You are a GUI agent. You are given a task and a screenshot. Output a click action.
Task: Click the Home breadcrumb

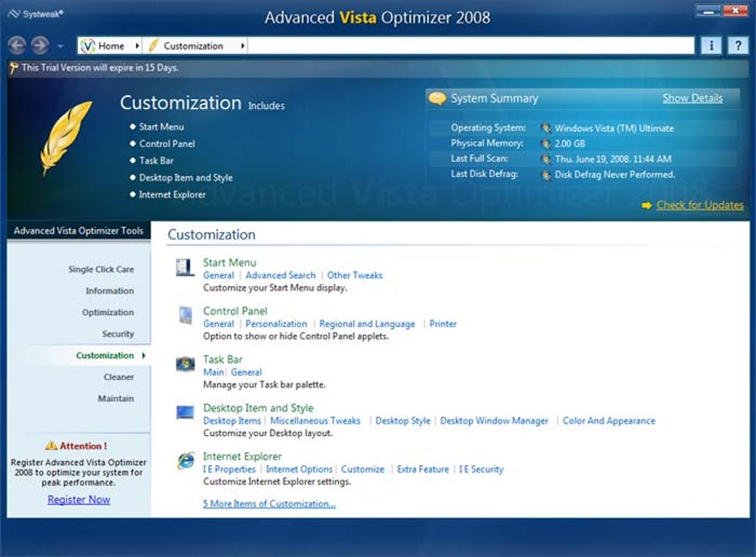(x=111, y=46)
